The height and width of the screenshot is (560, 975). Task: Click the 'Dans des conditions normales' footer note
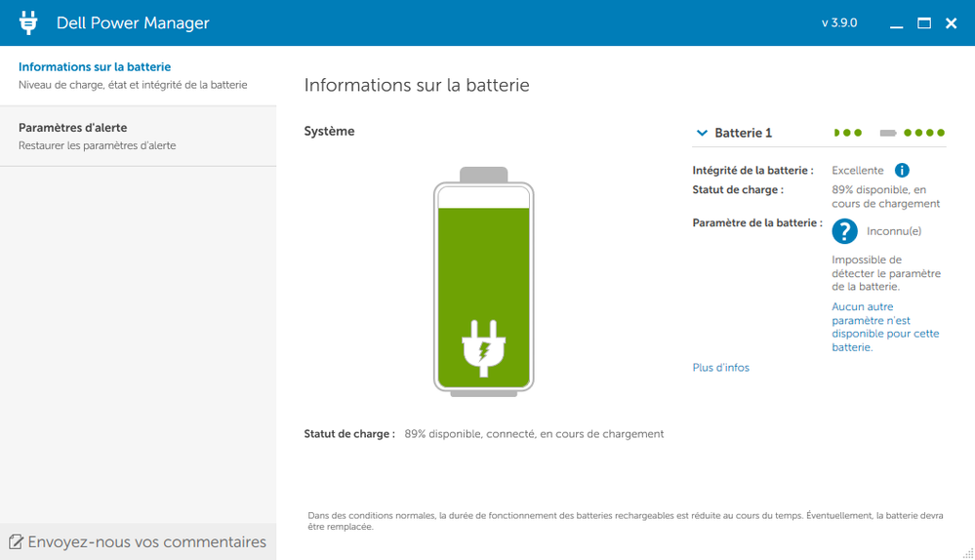point(625,521)
